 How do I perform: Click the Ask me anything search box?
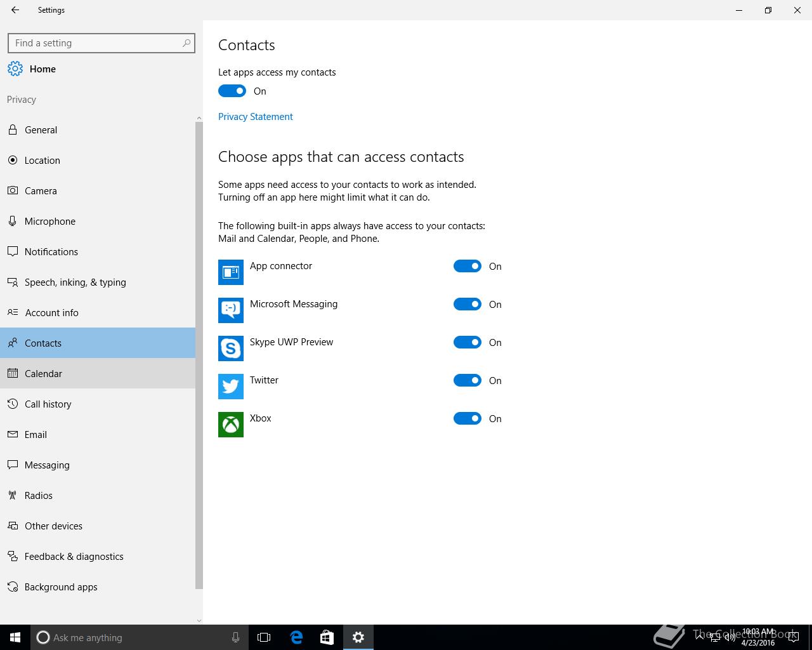tap(140, 637)
